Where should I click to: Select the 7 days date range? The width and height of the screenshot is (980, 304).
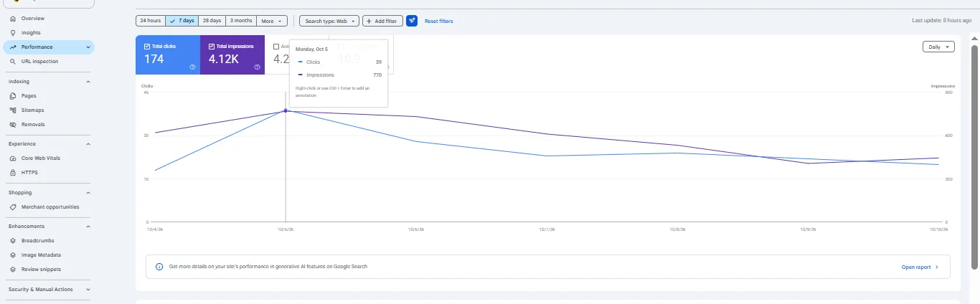point(182,21)
